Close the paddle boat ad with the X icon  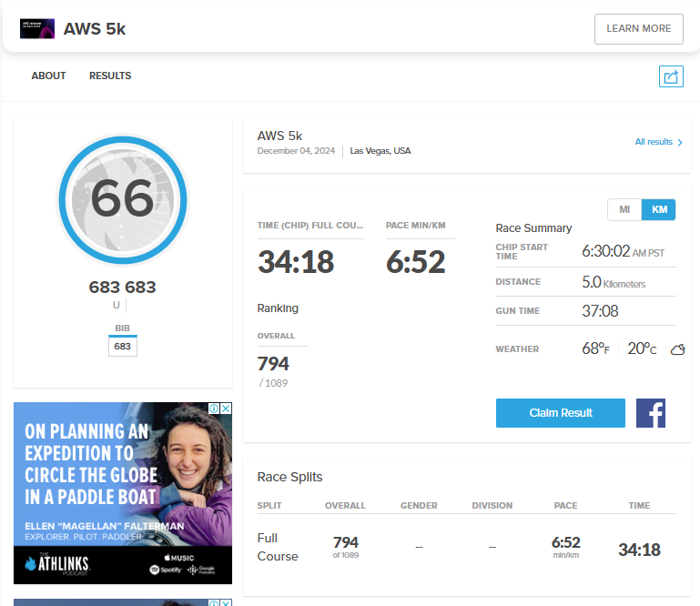pyautogui.click(x=227, y=409)
